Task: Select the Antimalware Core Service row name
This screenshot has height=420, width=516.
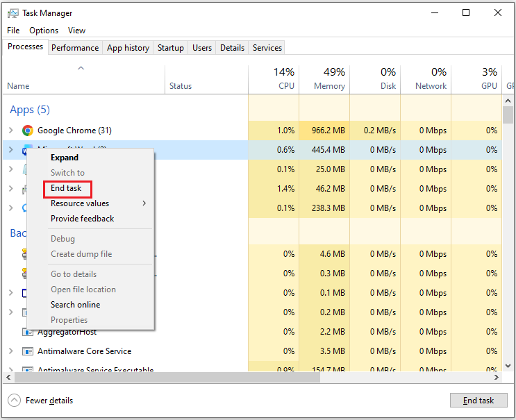Action: click(84, 351)
